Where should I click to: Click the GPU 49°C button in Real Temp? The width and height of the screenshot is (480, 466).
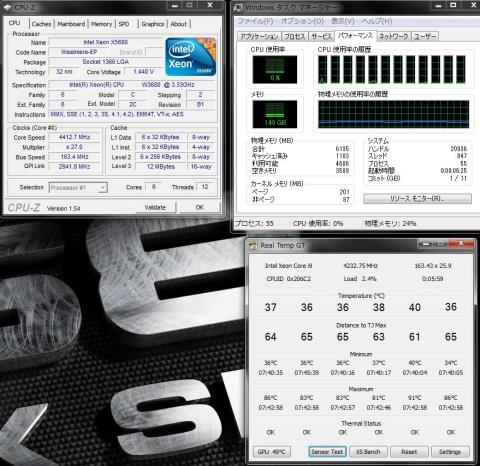[271, 452]
